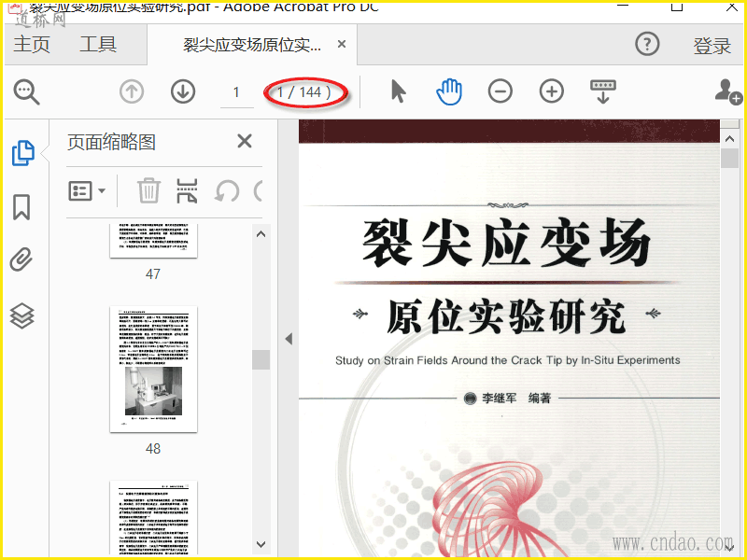
Task: Open the find text search tool
Action: 26,91
